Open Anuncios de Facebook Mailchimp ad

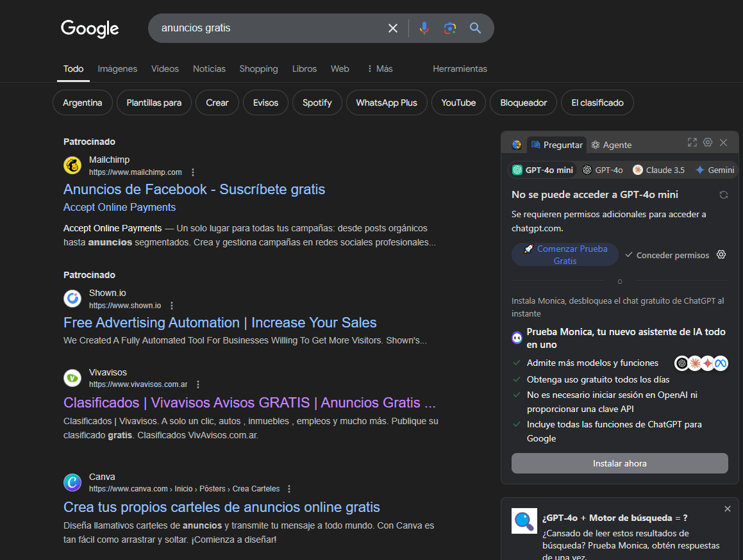[x=194, y=190]
